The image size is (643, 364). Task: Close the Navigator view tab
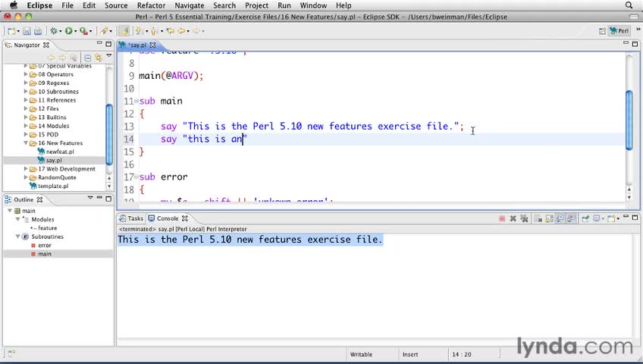tap(46, 45)
